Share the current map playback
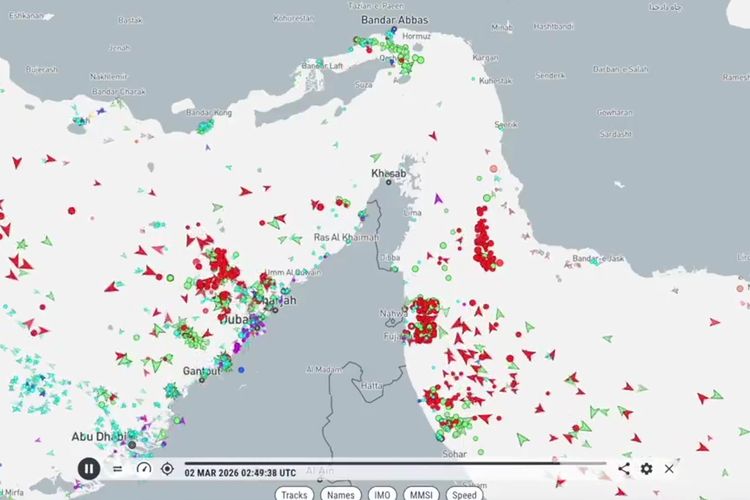Viewport: 750px width, 500px height. [624, 468]
